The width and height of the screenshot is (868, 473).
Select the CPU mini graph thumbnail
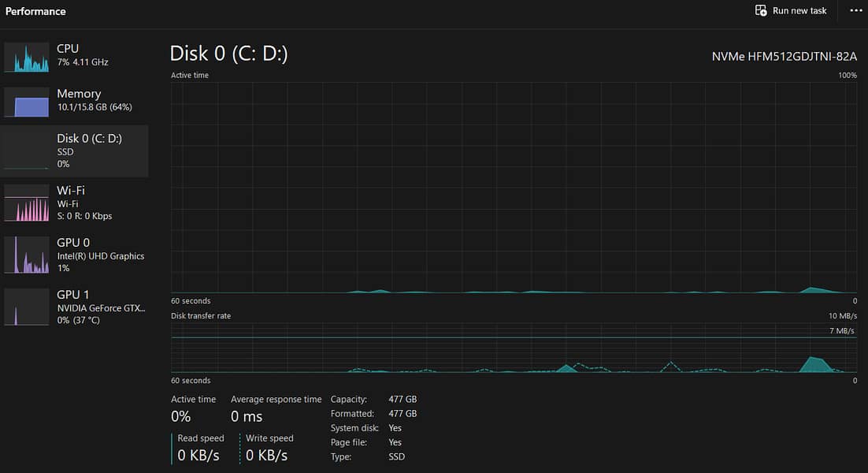click(27, 58)
